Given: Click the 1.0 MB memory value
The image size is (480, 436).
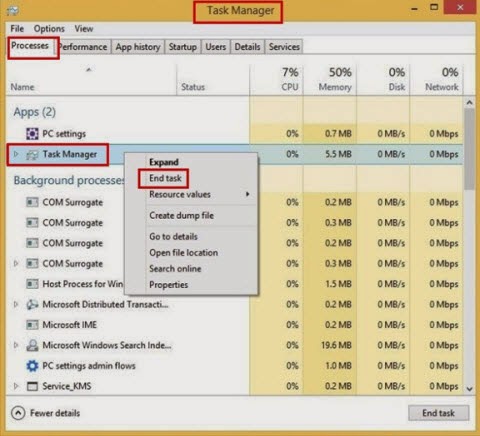Looking at the screenshot, I should (338, 366).
